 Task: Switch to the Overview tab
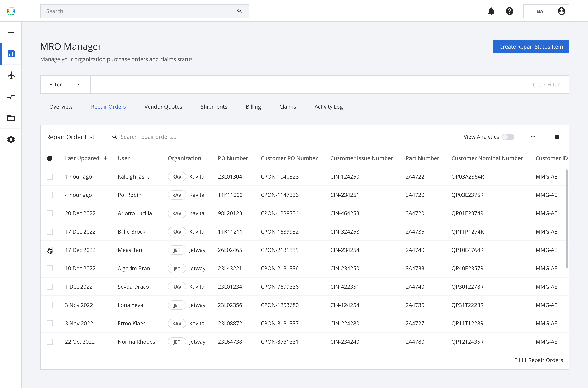click(61, 107)
